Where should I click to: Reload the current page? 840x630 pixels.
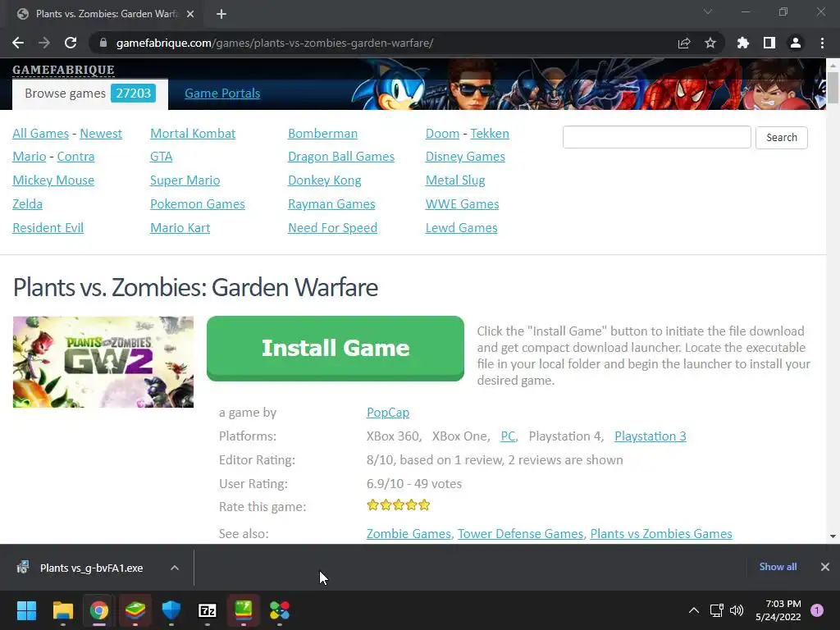click(x=71, y=43)
